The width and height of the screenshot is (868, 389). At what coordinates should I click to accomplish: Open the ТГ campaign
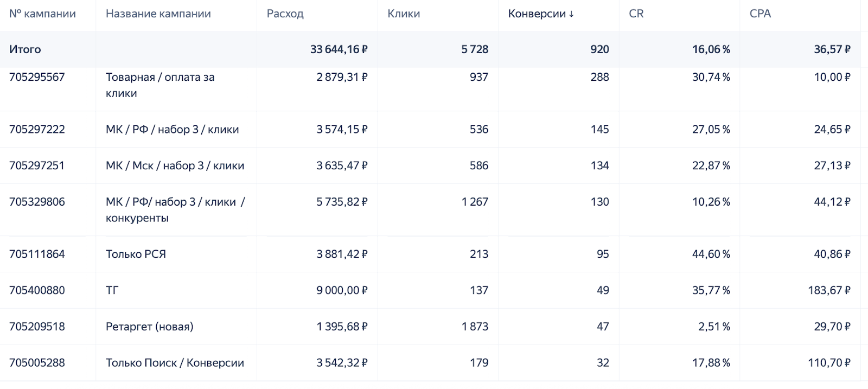click(x=112, y=290)
